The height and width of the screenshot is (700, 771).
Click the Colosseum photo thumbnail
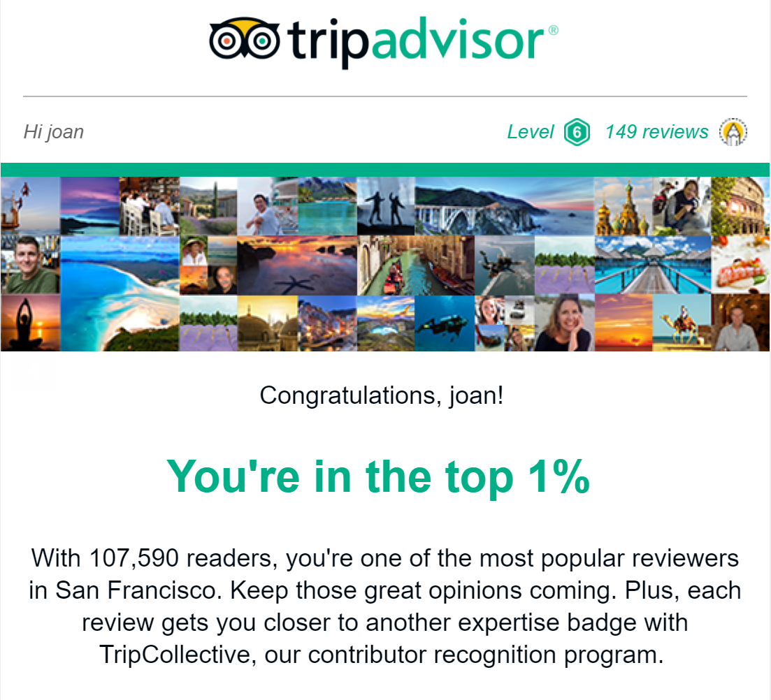740,206
